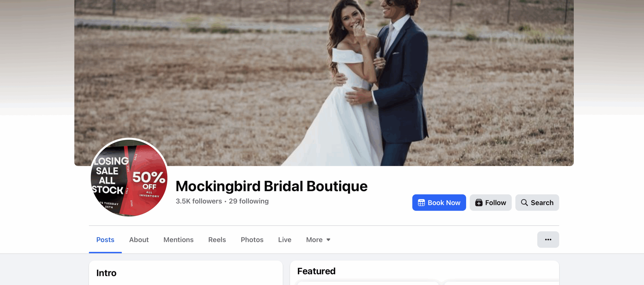Switch to the About tab

click(139, 240)
